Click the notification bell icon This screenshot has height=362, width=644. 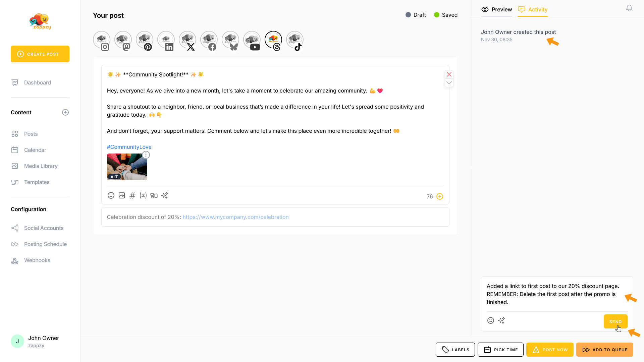point(629,8)
